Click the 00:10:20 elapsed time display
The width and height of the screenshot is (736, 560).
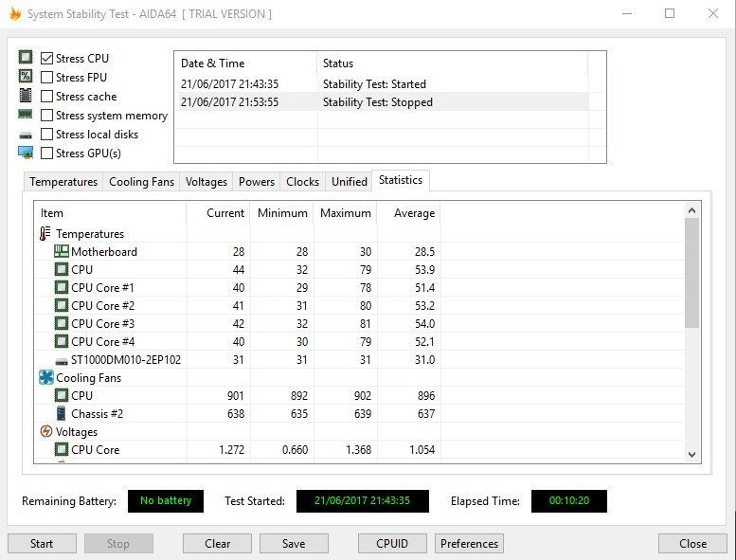569,501
